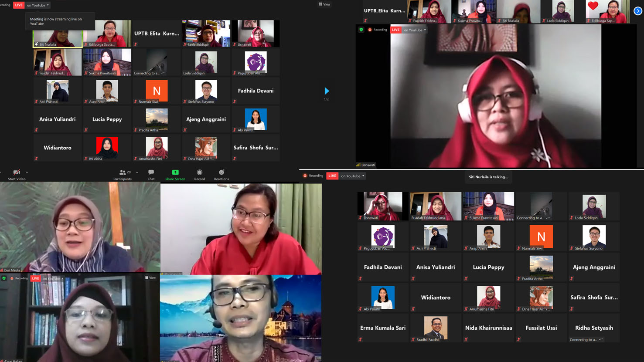This screenshot has width=644, height=362.
Task: Expand the caret beside Participants
Action: coord(137,173)
